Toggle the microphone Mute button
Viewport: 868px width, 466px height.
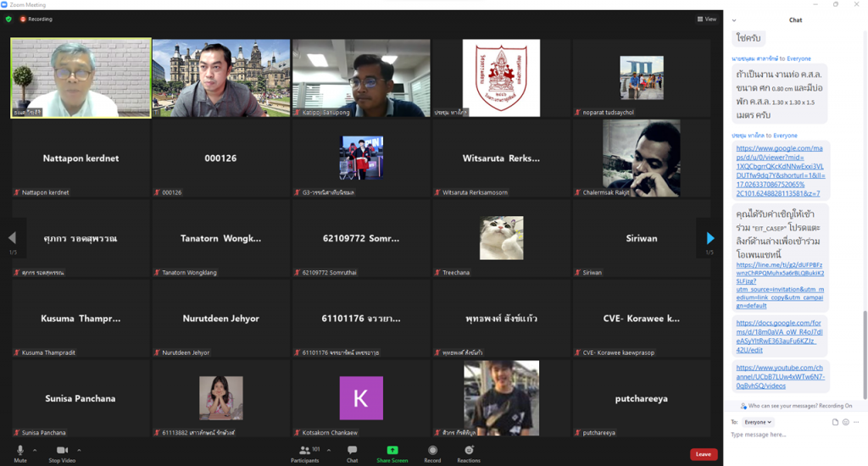(19, 453)
